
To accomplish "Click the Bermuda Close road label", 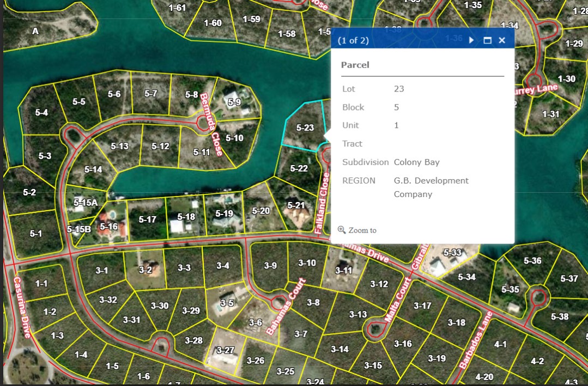I will (211, 125).
